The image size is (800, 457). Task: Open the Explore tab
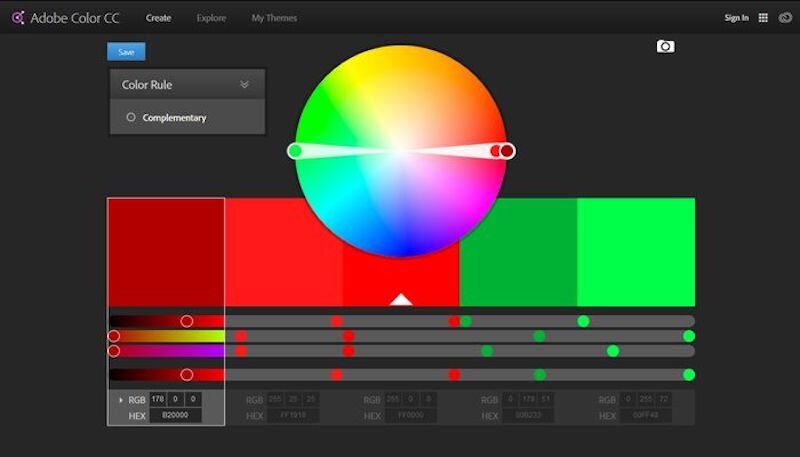click(x=211, y=18)
